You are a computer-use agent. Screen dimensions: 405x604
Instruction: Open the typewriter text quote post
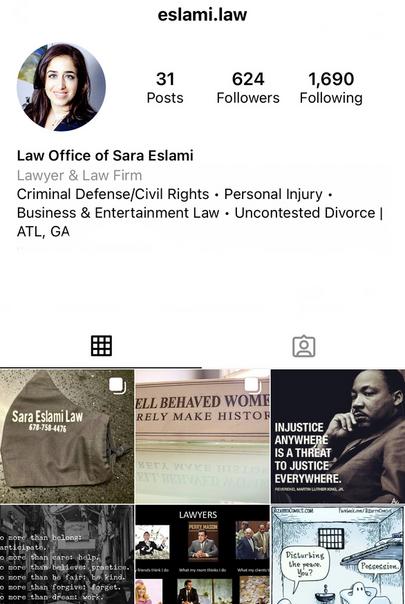pos(67,555)
